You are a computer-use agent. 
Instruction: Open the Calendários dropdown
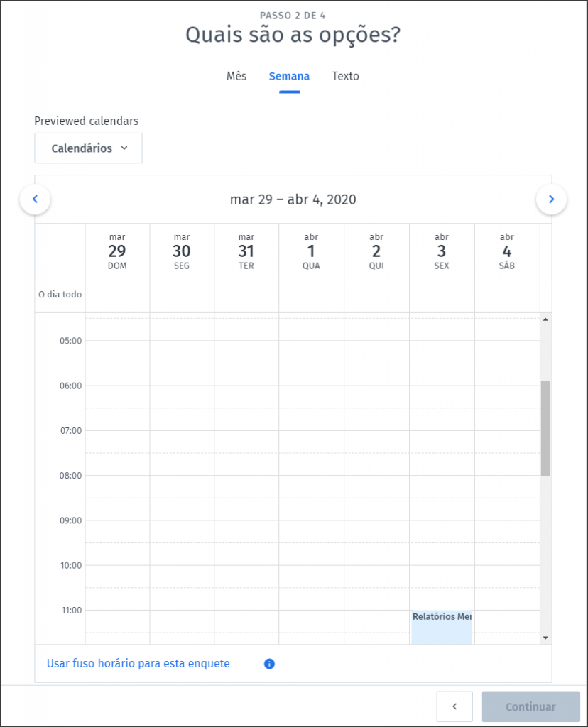(88, 148)
